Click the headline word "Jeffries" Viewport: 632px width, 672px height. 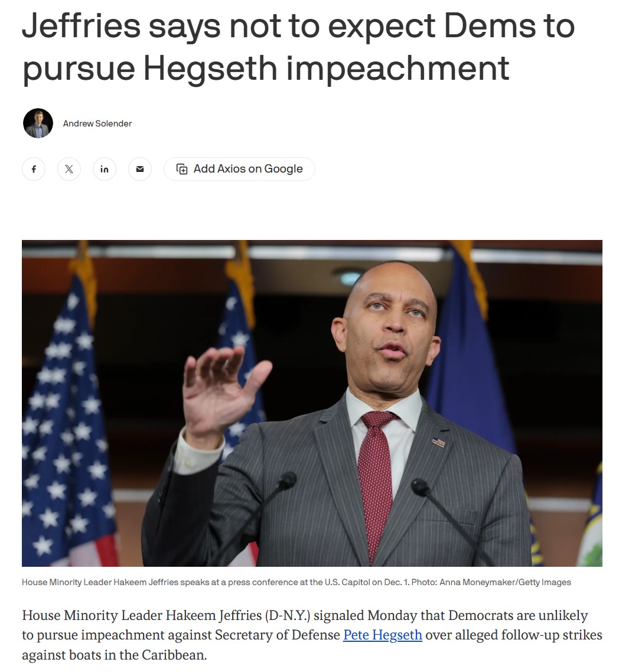tap(82, 26)
